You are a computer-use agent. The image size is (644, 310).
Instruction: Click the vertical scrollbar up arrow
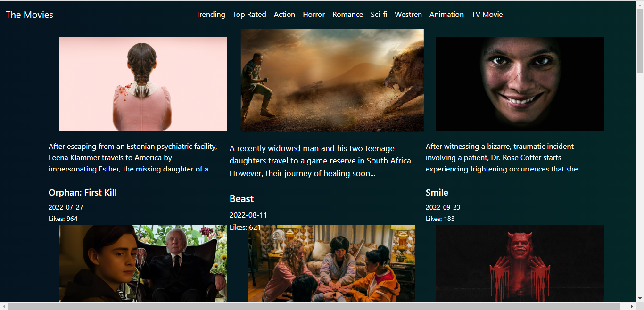[x=640, y=5]
